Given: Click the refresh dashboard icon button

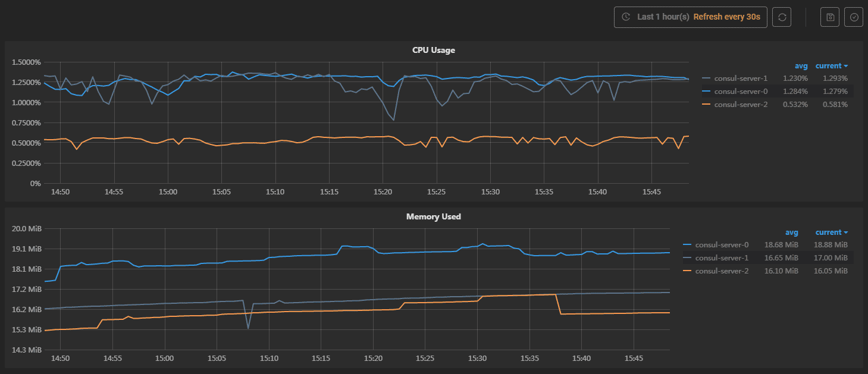Looking at the screenshot, I should tap(782, 17).
